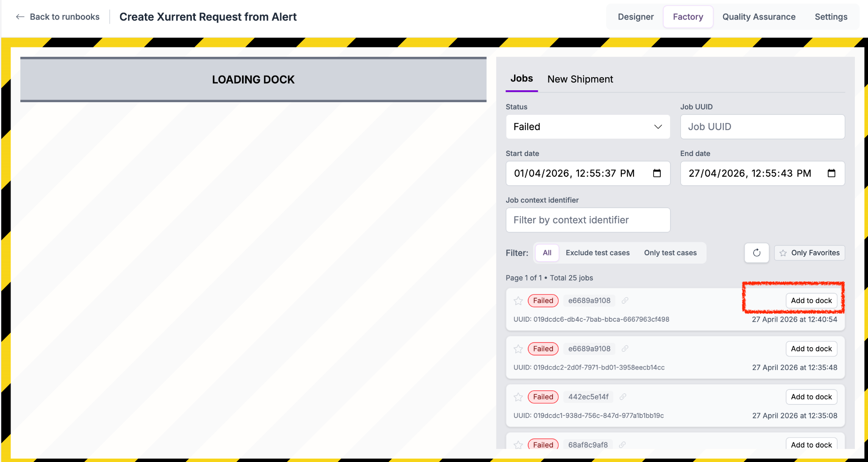Select the All filter option
This screenshot has width=868, height=462.
547,253
